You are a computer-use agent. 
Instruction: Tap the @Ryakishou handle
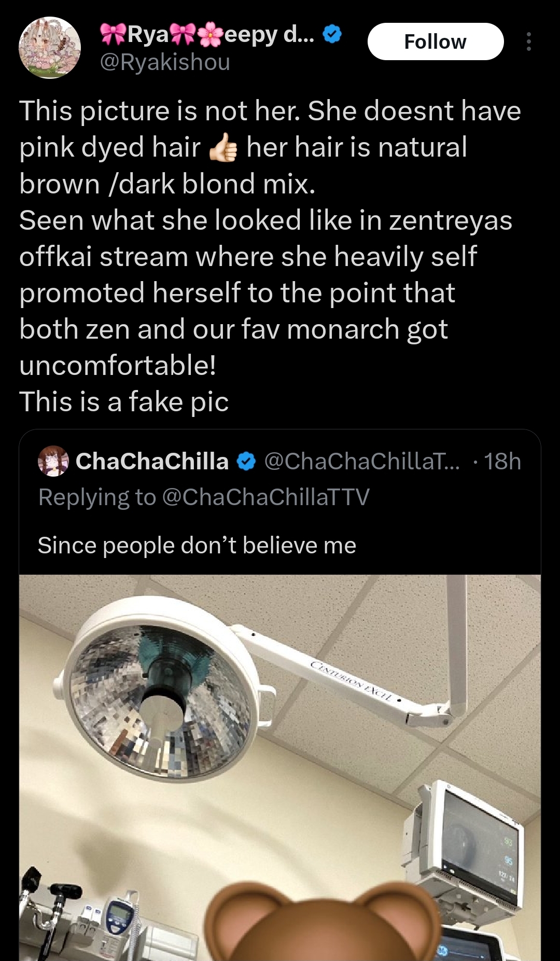[x=165, y=62]
